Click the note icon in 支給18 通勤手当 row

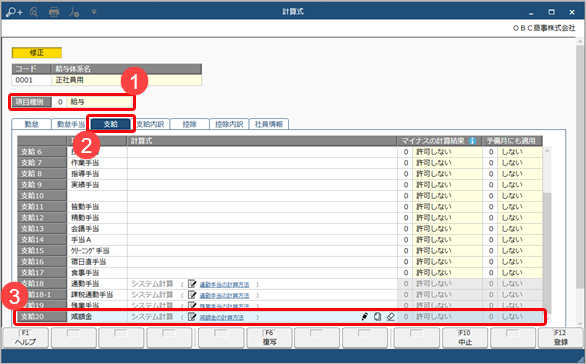[192, 284]
